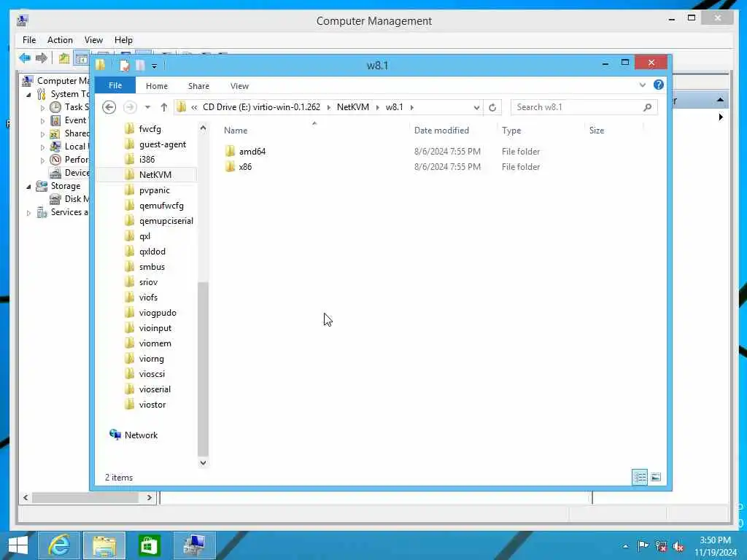
Task: Sort by Date modified column header
Action: pos(452,130)
